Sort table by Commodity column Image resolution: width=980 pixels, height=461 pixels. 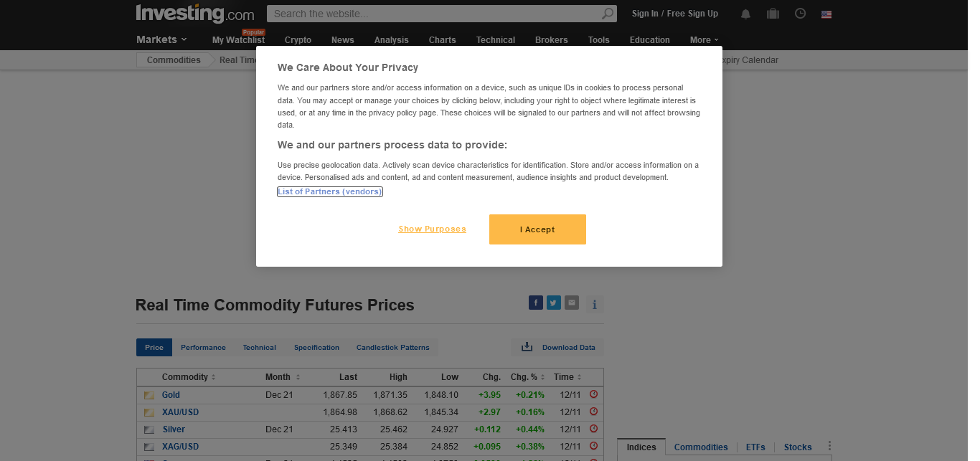click(x=189, y=377)
